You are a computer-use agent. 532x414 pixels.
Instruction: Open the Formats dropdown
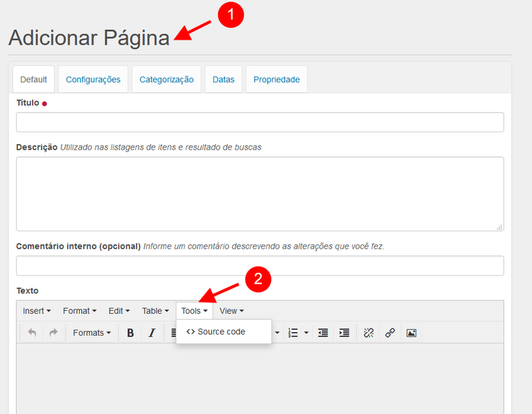[x=91, y=333]
